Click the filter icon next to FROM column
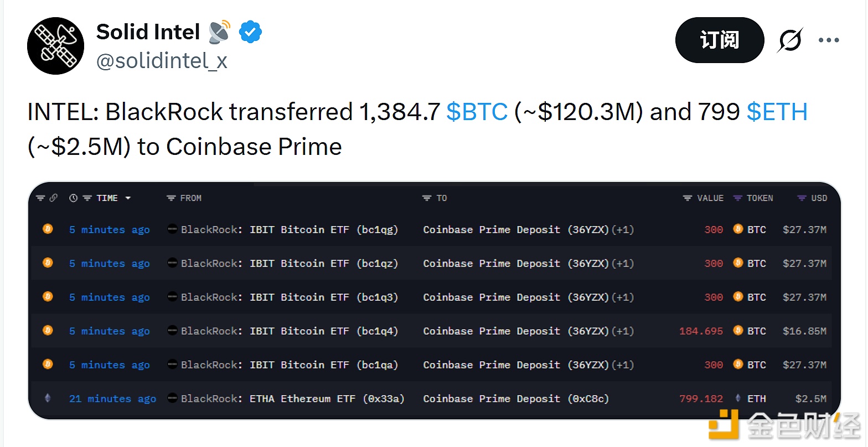Image resolution: width=868 pixels, height=447 pixels. coord(172,197)
